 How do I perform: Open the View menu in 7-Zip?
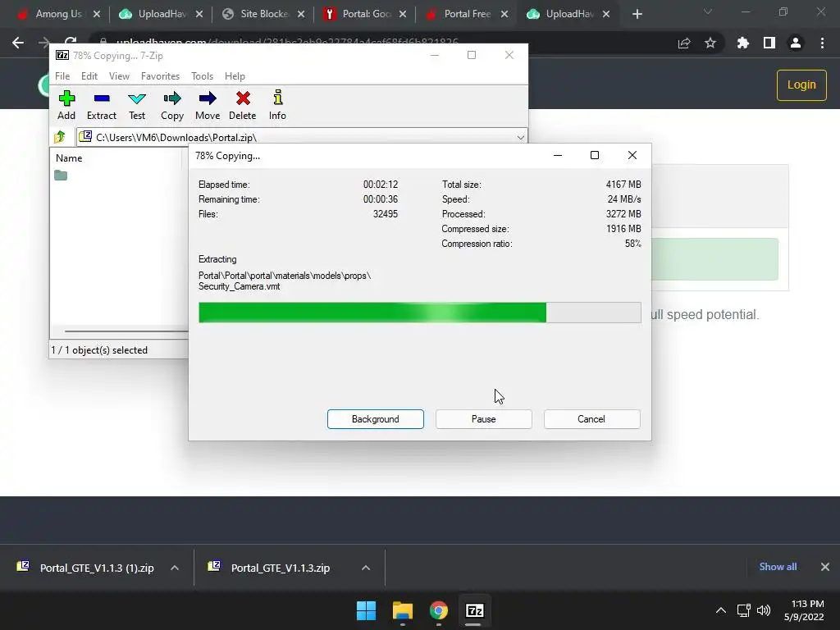pyautogui.click(x=119, y=76)
